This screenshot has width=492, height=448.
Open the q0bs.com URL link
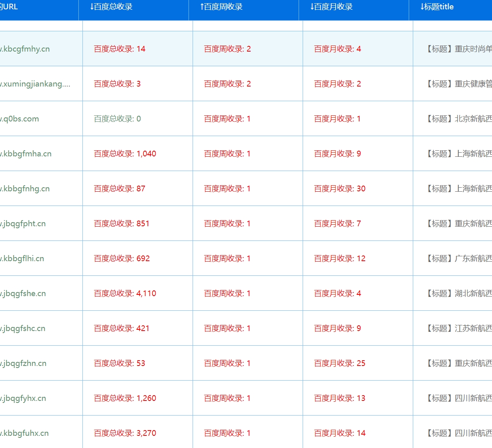point(20,119)
